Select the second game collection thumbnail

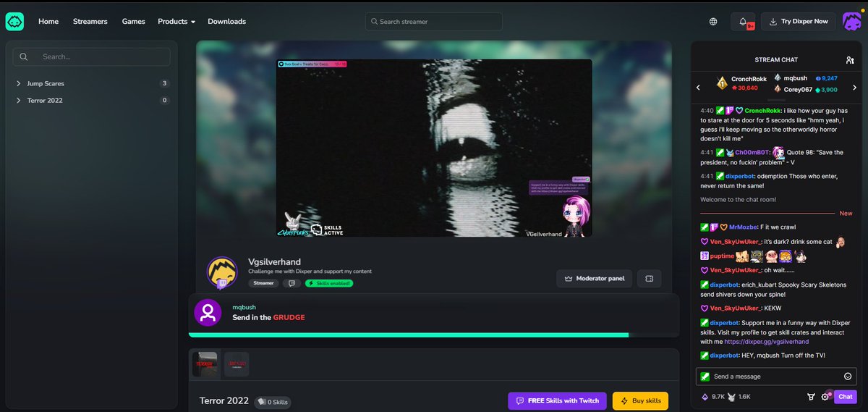coord(237,364)
